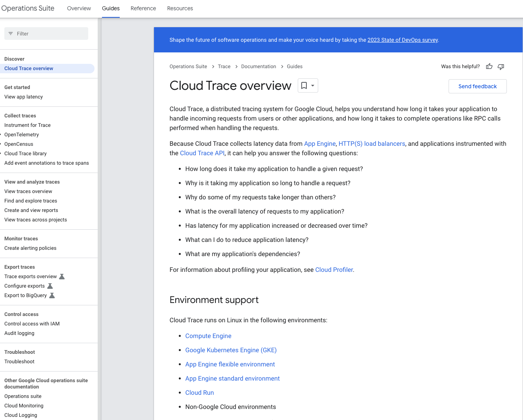Click Guides in the breadcrumb trail
The image size is (523, 420).
pos(295,67)
